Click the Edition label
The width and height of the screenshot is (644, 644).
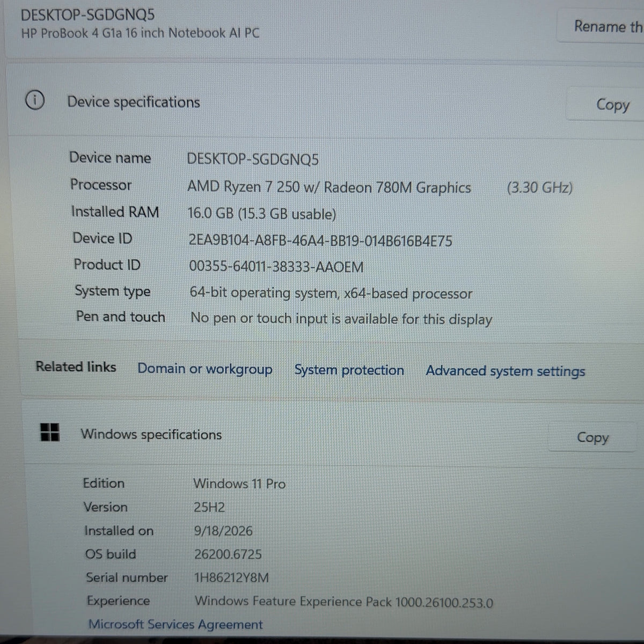[x=104, y=483]
